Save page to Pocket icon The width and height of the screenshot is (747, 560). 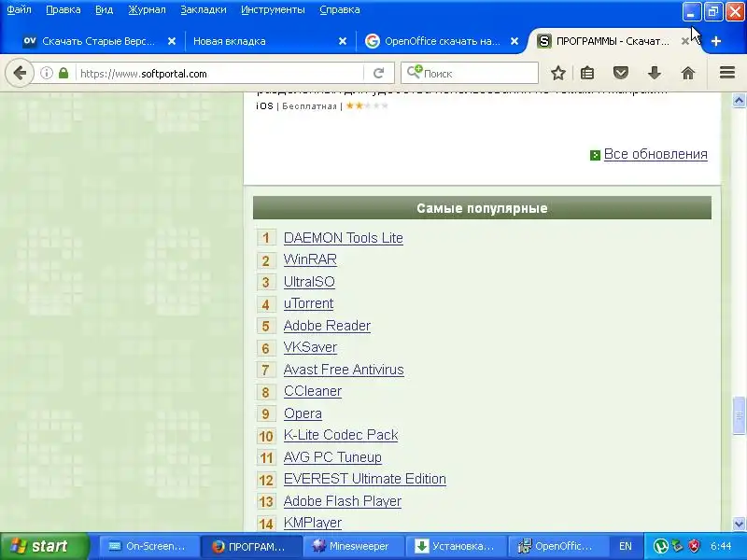tap(621, 74)
